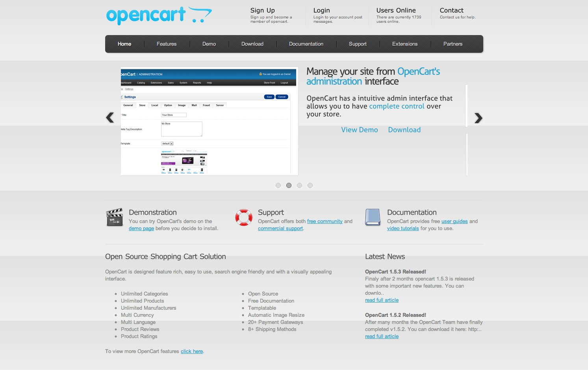Open the Support menu item

358,44
